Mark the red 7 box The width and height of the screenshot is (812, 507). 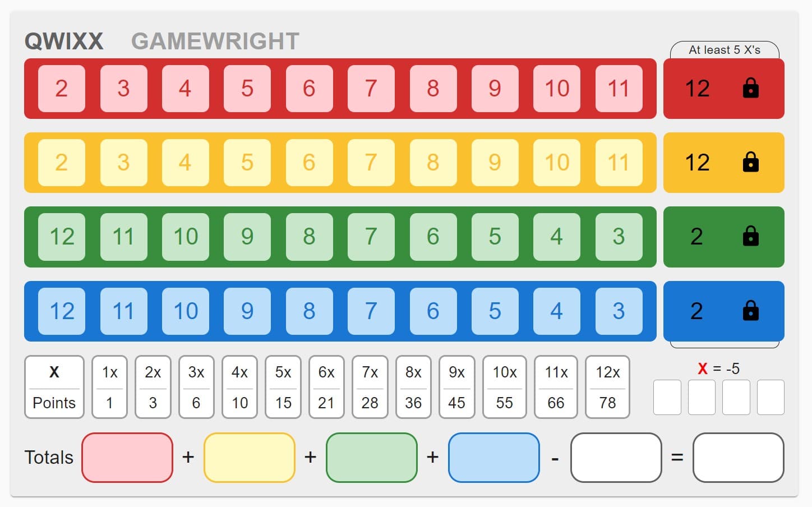pyautogui.click(x=371, y=88)
